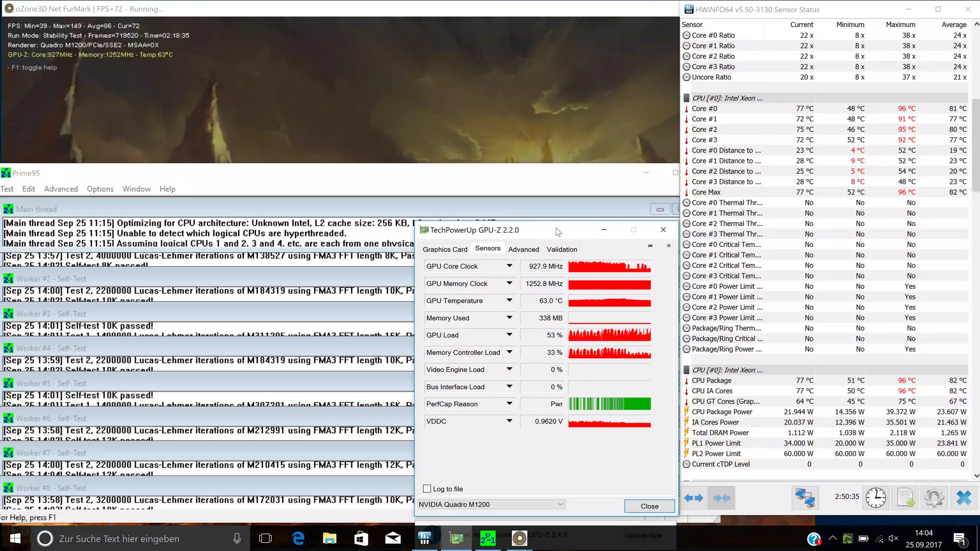Enable Log to file checkbox
The height and width of the screenshot is (551, 980).
tap(427, 489)
